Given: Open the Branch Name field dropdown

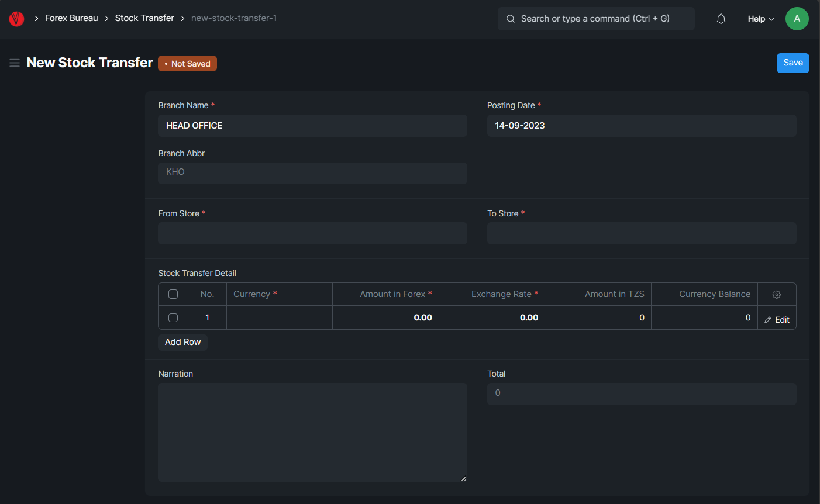Looking at the screenshot, I should coord(312,126).
